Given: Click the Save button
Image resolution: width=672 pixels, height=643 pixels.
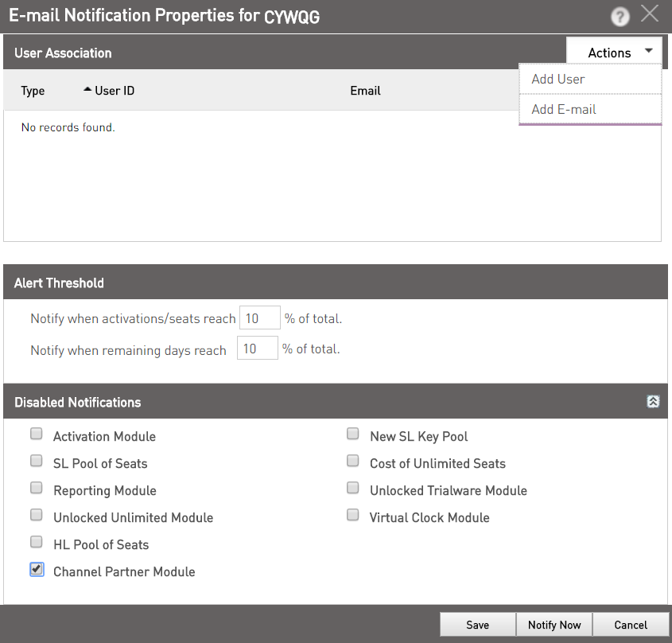Looking at the screenshot, I should (x=478, y=625).
